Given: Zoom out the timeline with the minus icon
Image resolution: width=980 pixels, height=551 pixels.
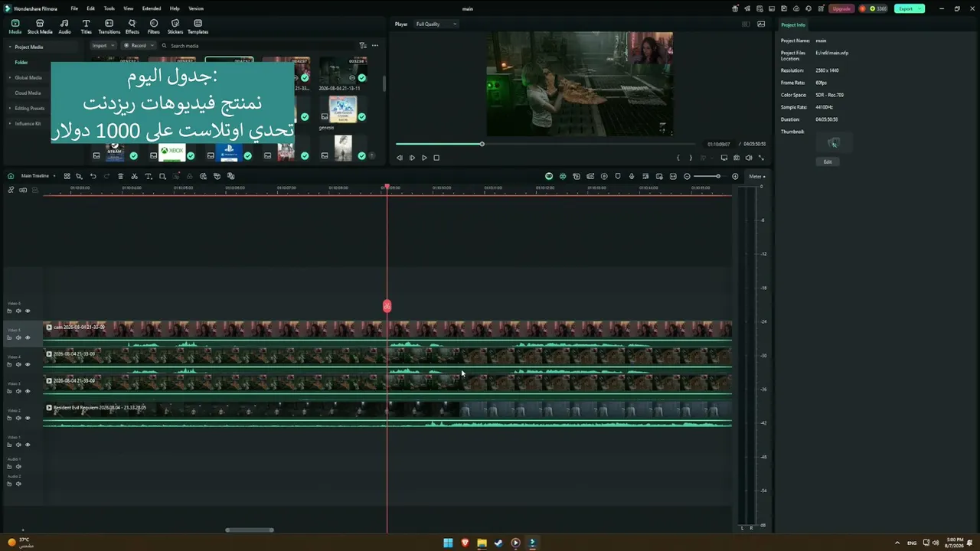Looking at the screenshot, I should click(x=687, y=176).
